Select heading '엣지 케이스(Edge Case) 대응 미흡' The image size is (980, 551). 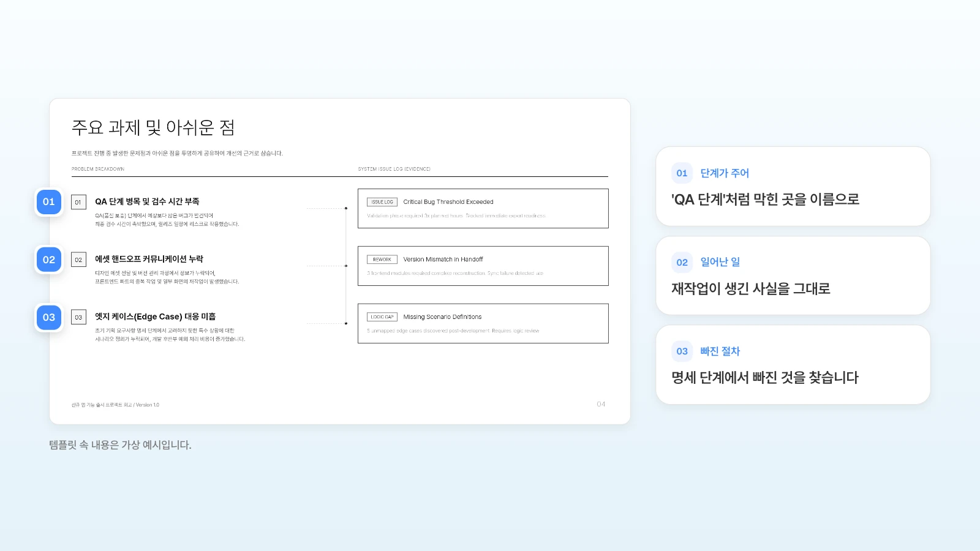[x=155, y=317]
